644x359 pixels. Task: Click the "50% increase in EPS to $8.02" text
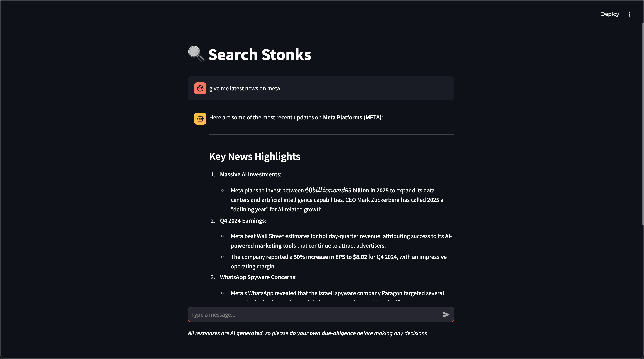point(330,257)
